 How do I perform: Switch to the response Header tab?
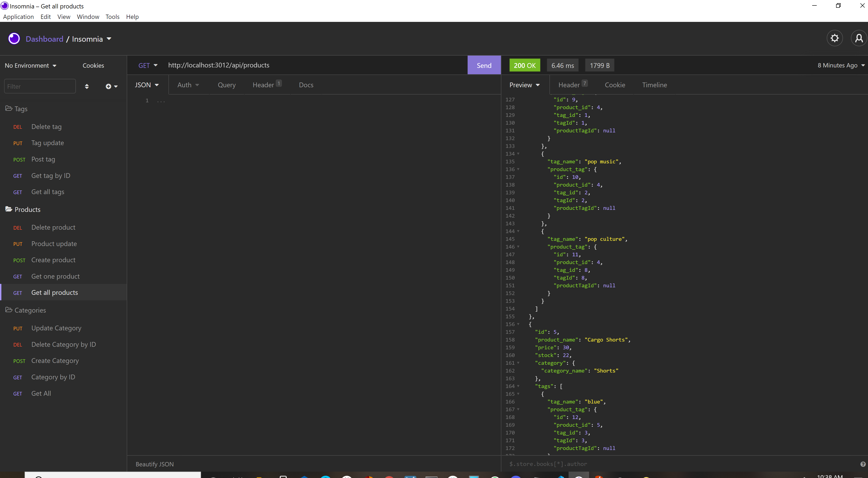pos(573,85)
